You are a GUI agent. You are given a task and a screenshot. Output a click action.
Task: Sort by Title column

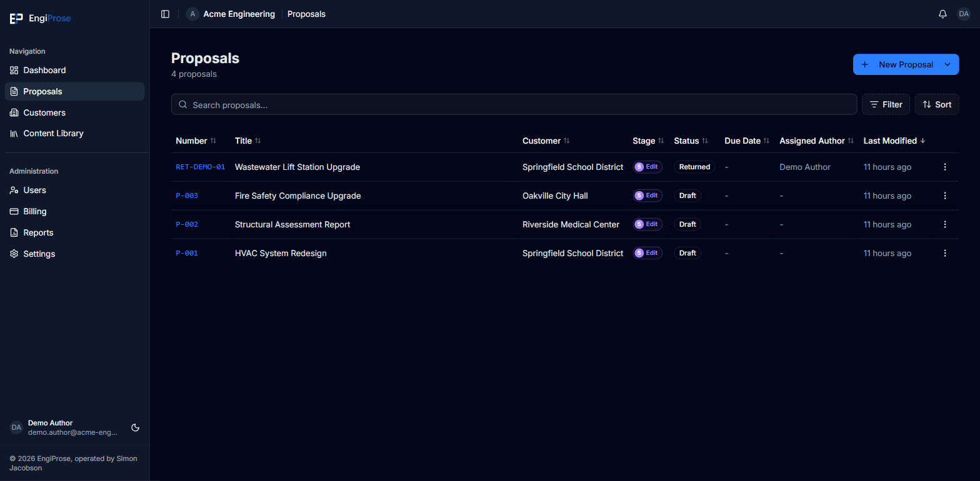point(248,141)
